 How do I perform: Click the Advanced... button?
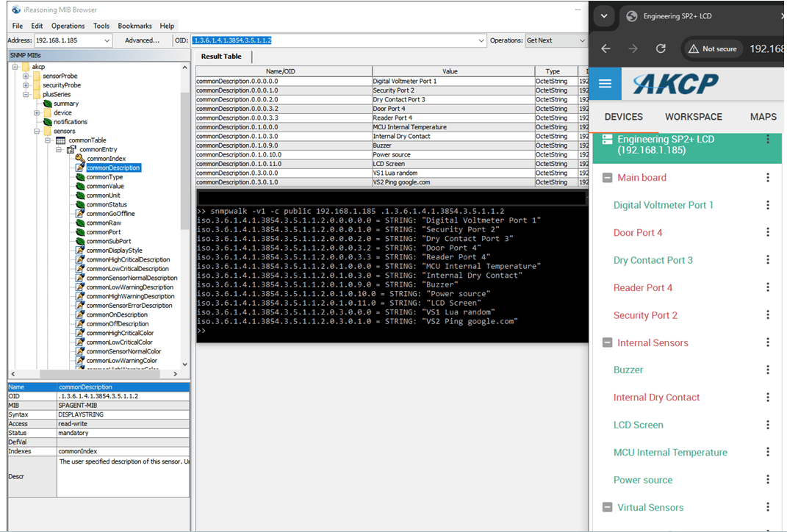(x=142, y=40)
